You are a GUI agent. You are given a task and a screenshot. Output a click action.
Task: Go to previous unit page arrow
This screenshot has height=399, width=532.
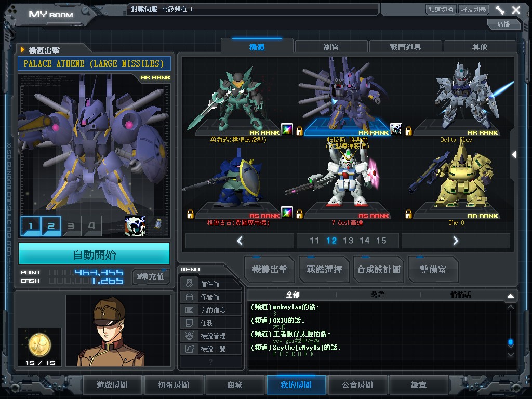coord(240,241)
